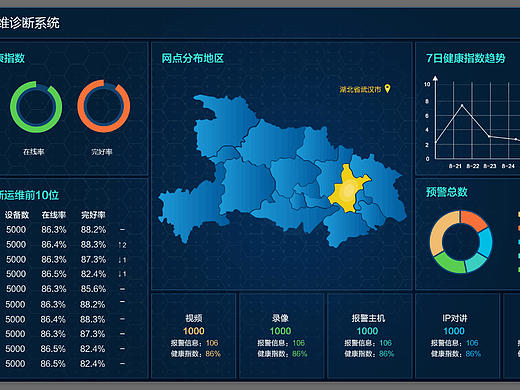Click the peak data point above 8-22
This screenshot has width=520, height=390.
(x=462, y=106)
